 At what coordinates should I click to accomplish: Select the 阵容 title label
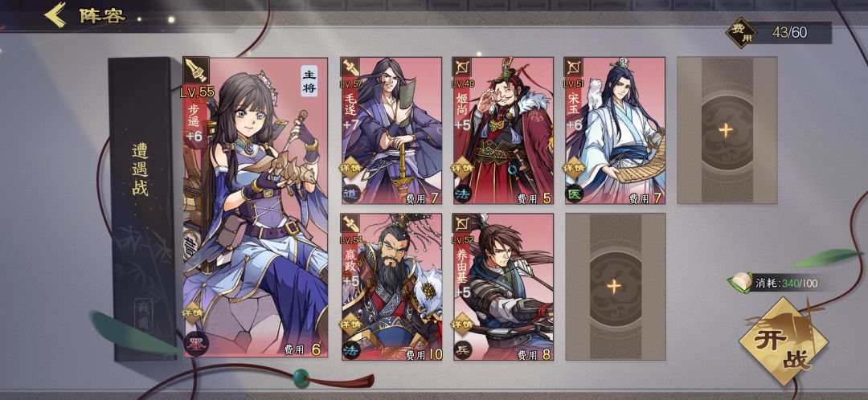coord(102,15)
